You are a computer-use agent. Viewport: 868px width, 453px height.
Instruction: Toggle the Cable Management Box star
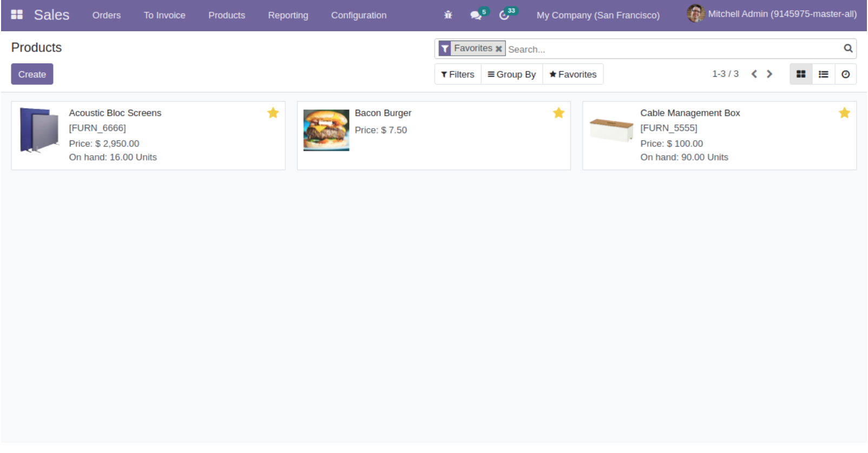tap(844, 113)
